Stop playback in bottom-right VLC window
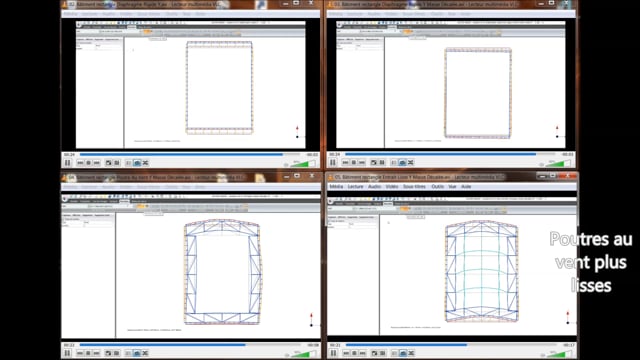This screenshot has width=640, height=360. click(x=354, y=353)
